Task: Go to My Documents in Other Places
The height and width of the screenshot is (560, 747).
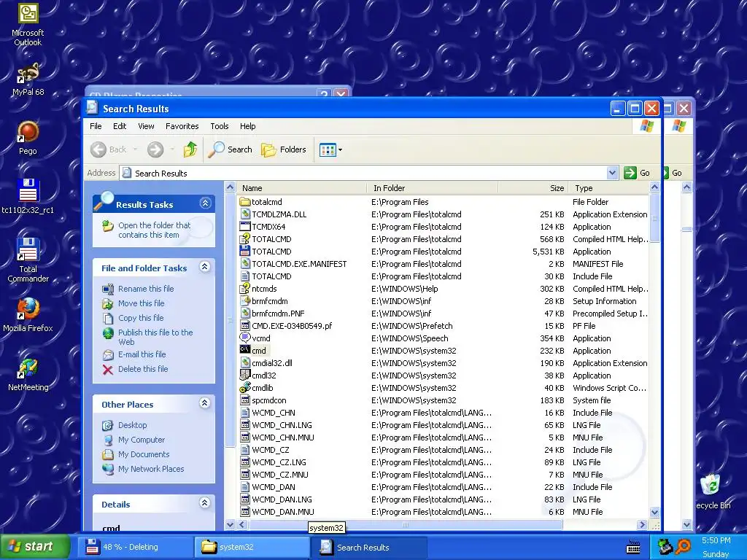Action: pos(144,454)
